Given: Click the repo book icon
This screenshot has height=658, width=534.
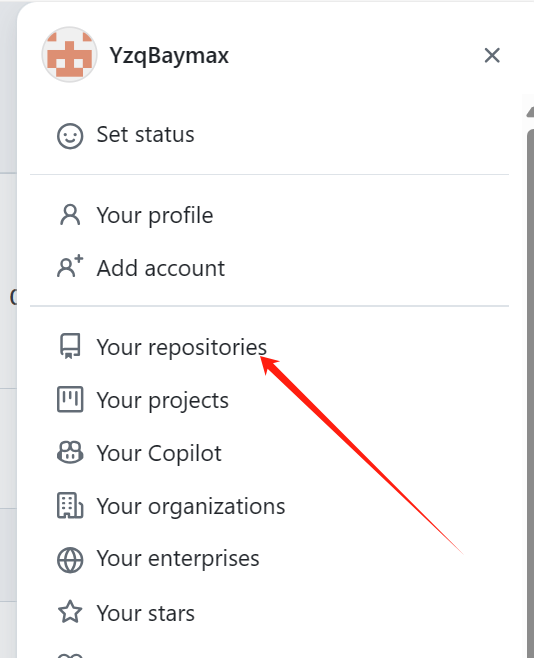Looking at the screenshot, I should click(x=70, y=346).
